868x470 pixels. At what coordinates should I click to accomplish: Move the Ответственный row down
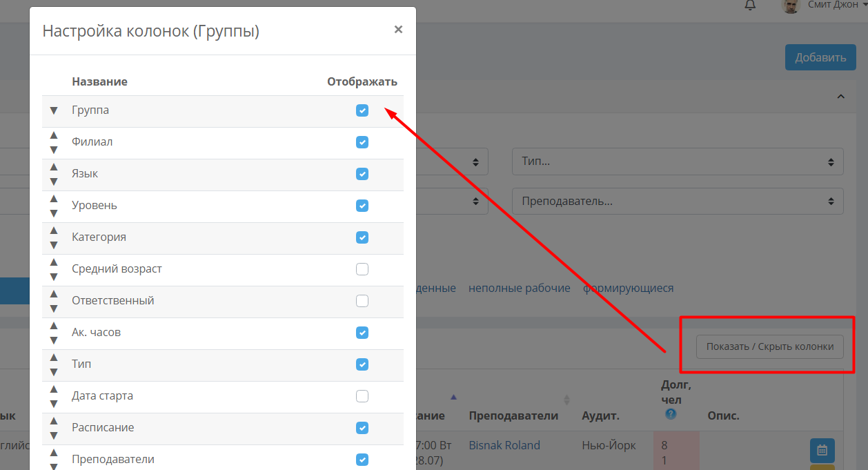(x=54, y=309)
